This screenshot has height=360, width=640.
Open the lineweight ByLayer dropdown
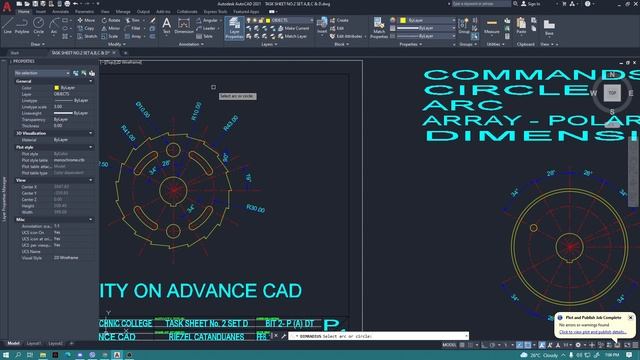point(426,28)
